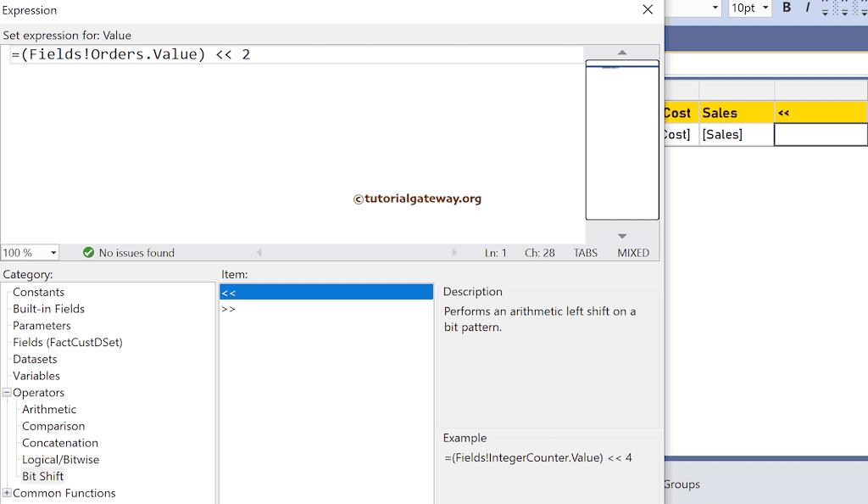Screen dimensions: 868x504
Task: Select the Parameters category
Action: point(42,326)
